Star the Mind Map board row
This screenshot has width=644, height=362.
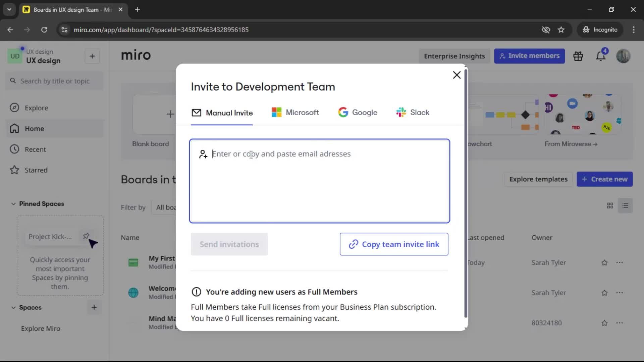(604, 323)
